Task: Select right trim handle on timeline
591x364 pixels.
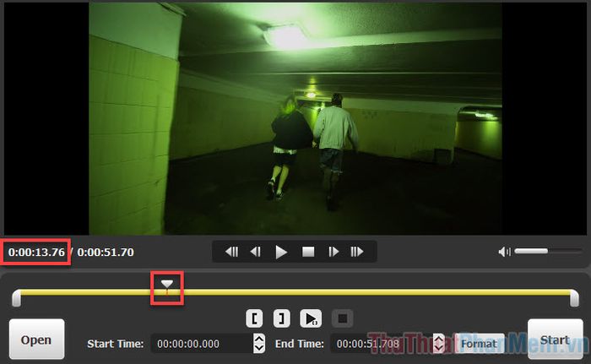Action: 574,298
